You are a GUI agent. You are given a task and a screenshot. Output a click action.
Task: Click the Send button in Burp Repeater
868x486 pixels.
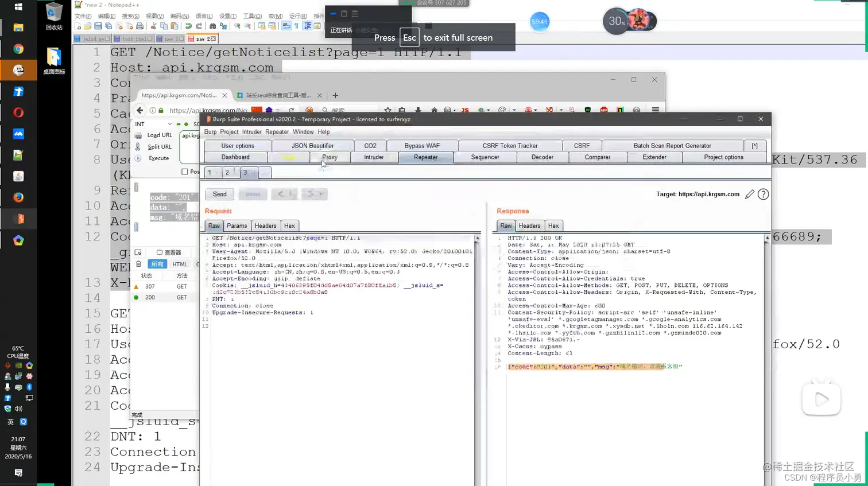pyautogui.click(x=219, y=194)
